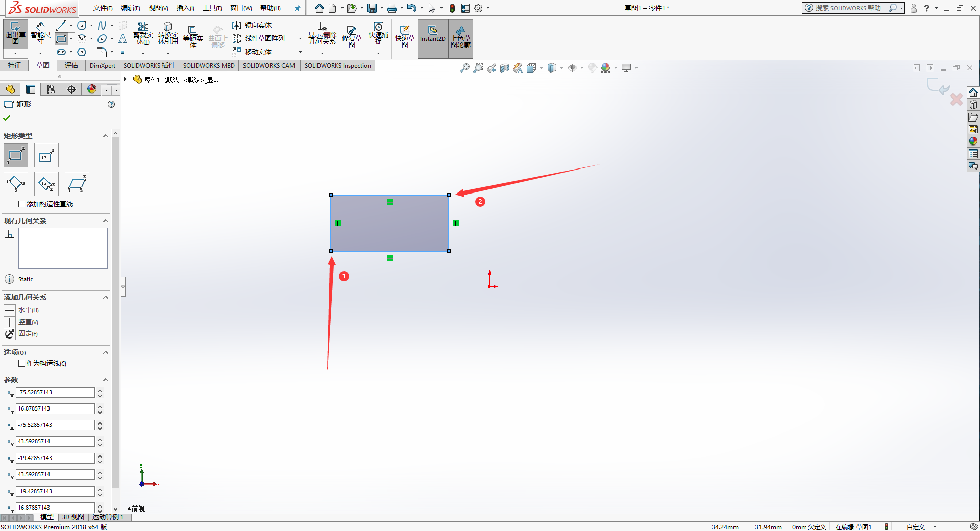Choose the 3 Point Center Rectangle type
Viewport: 980px width, 531px height.
click(x=46, y=184)
